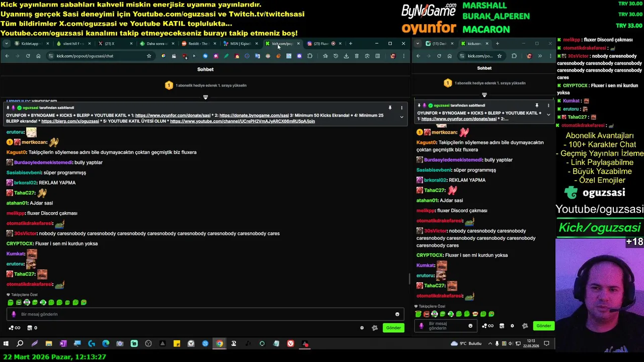The width and height of the screenshot is (644, 362).
Task: Unpin the pinned message in left chat
Action: (x=390, y=108)
